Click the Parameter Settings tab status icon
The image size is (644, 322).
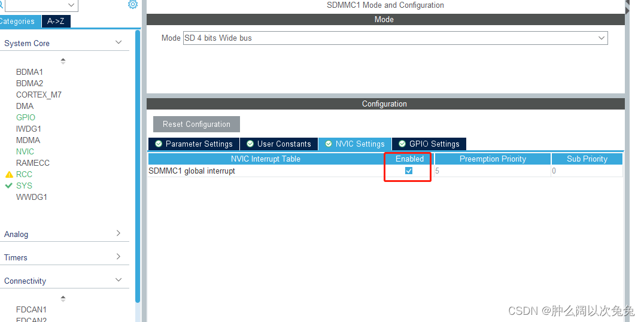(x=159, y=144)
